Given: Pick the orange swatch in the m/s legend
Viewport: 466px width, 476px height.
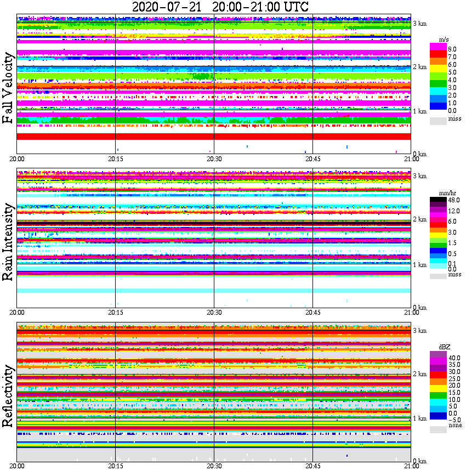Looking at the screenshot, I should tap(438, 61).
